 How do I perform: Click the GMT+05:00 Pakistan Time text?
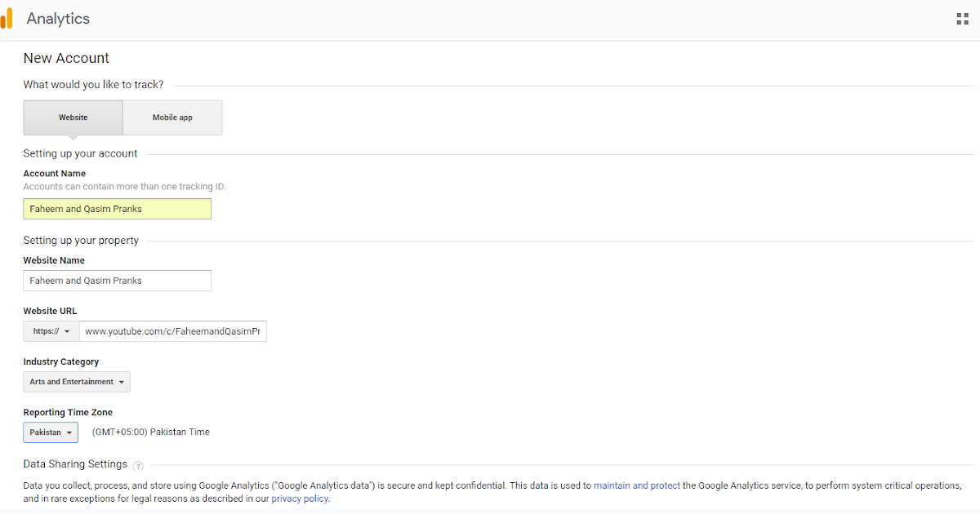[151, 432]
